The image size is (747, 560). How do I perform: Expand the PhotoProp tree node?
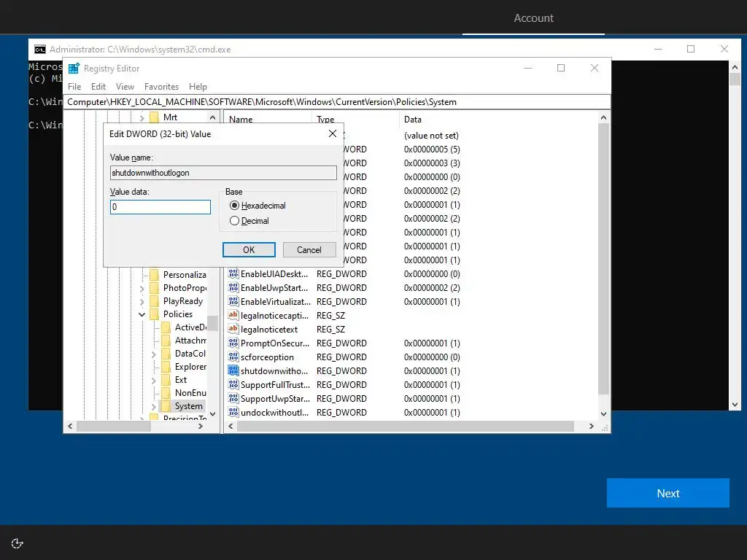(x=142, y=288)
